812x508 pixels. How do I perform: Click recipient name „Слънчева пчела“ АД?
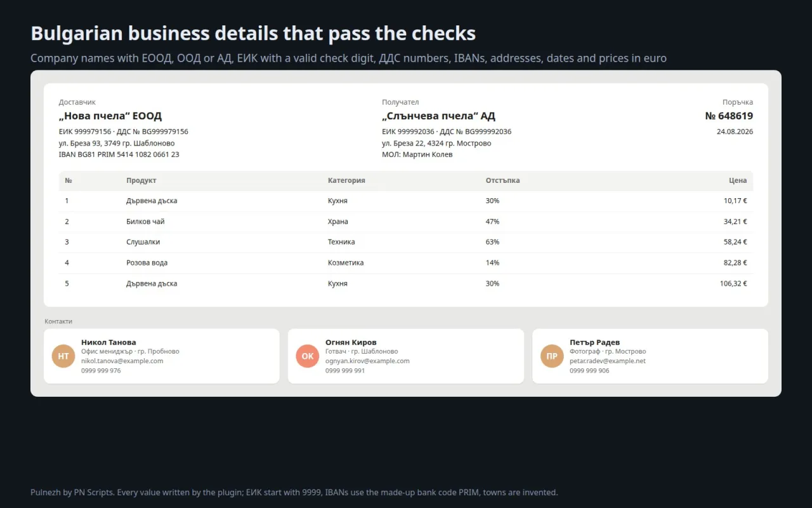pyautogui.click(x=438, y=116)
